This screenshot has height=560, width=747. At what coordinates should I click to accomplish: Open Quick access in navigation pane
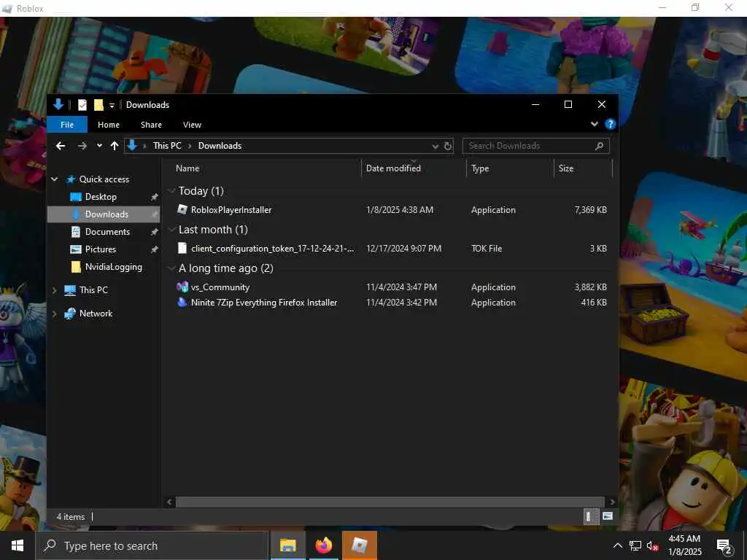104,179
